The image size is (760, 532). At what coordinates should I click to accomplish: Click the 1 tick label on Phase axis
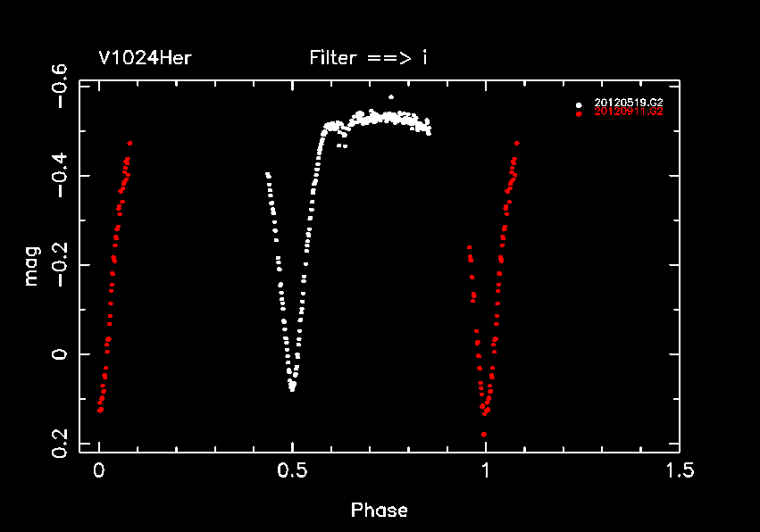486,470
